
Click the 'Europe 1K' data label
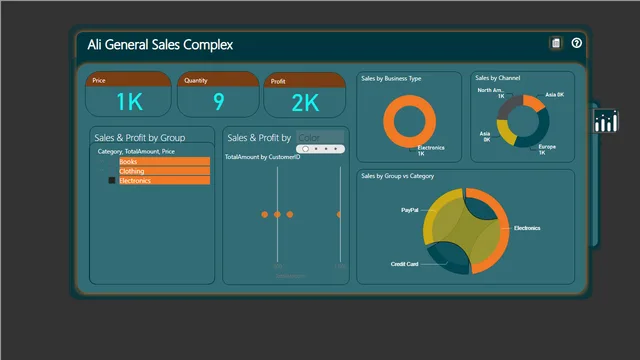[x=547, y=149]
